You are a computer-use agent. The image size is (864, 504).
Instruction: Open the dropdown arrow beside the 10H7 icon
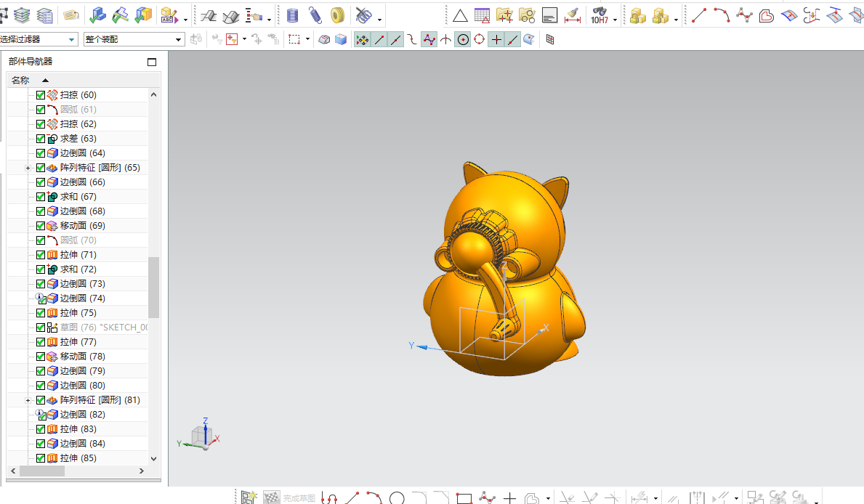pos(615,20)
